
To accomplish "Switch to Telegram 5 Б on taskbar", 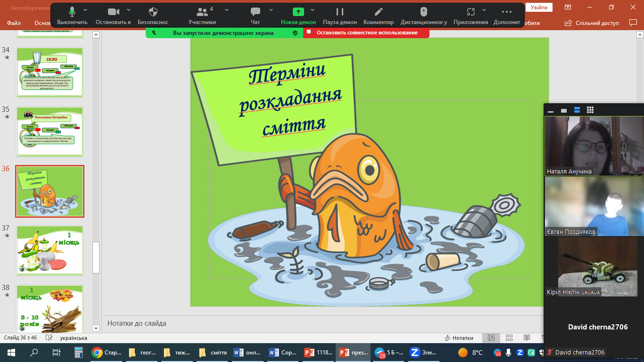I will point(389,352).
